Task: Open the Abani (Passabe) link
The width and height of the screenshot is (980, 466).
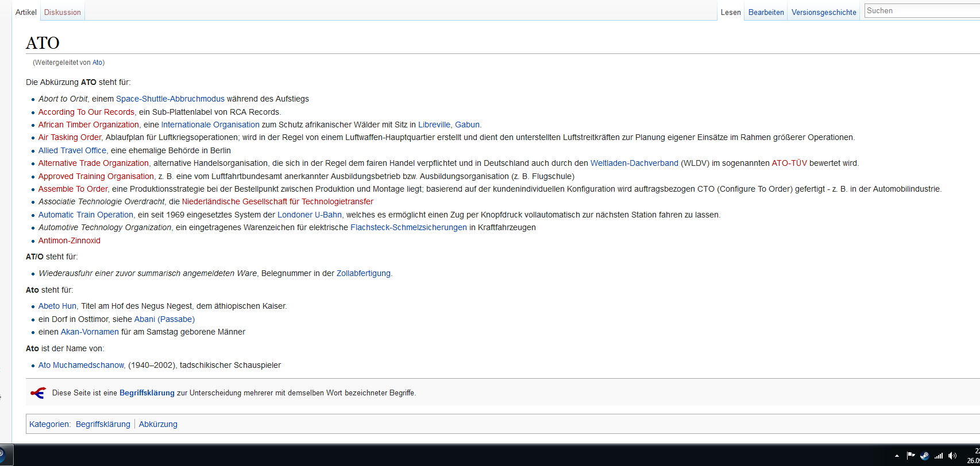Action: coord(164,319)
